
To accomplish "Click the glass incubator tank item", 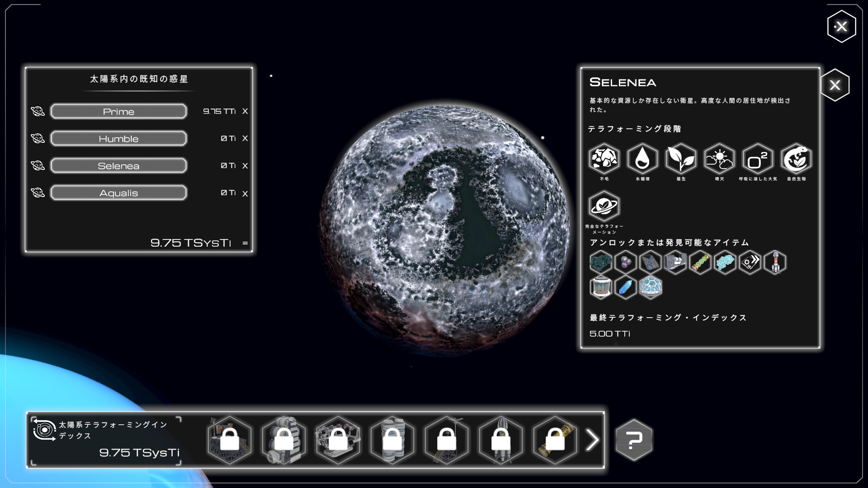I will pyautogui.click(x=601, y=287).
